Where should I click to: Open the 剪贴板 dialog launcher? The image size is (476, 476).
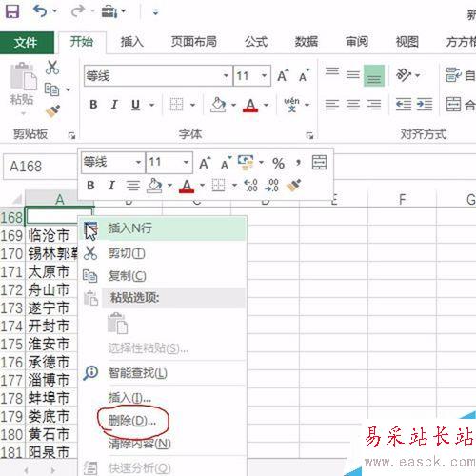[71, 136]
